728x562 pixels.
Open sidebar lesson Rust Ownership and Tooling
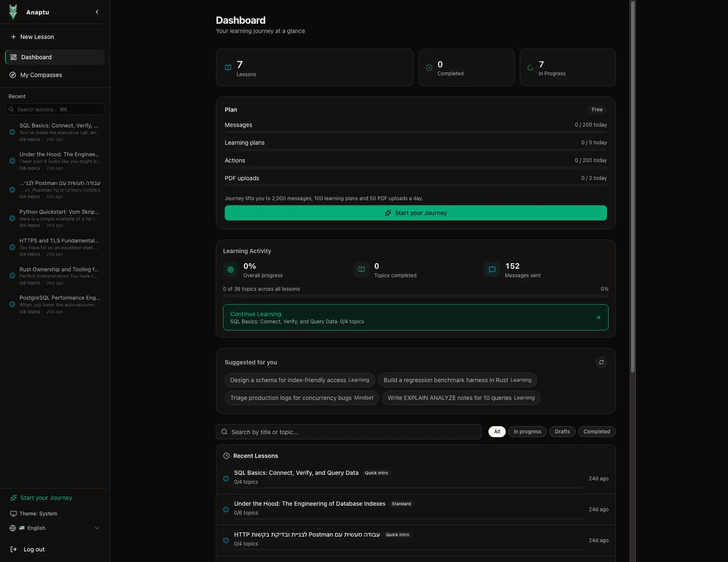[x=55, y=276]
